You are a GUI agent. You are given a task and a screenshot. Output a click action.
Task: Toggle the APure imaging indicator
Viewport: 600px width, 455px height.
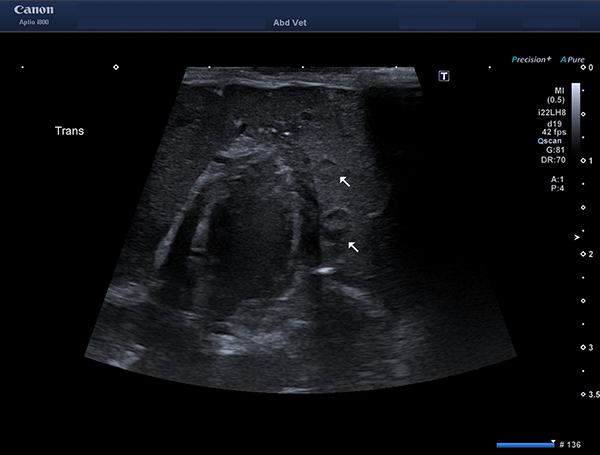pyautogui.click(x=572, y=60)
